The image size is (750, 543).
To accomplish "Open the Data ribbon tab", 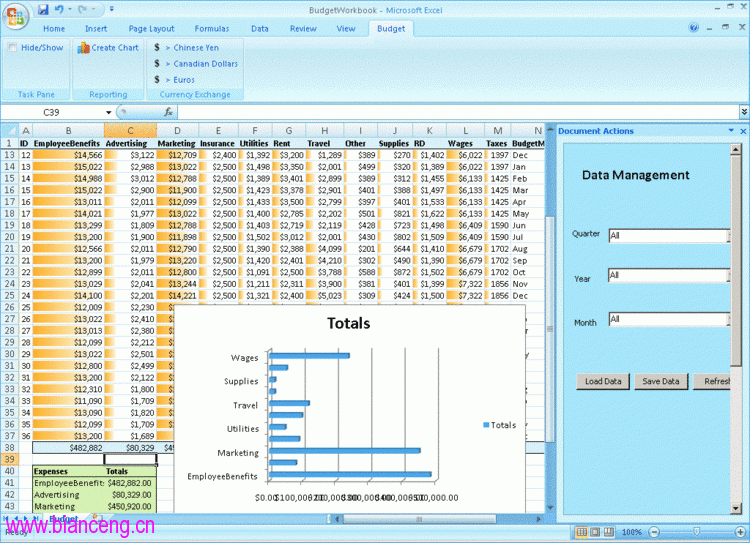I will pyautogui.click(x=260, y=29).
